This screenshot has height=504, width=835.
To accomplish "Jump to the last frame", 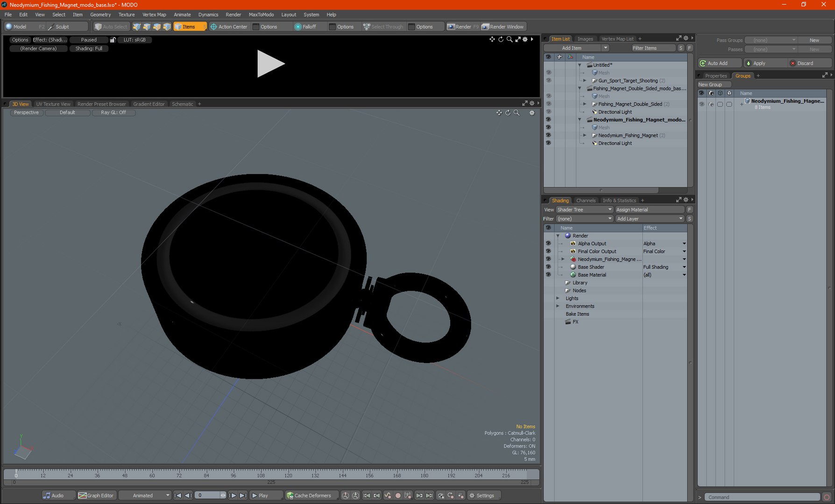I will pos(243,495).
